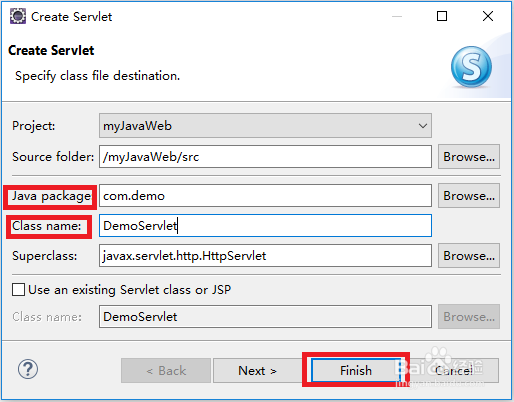Minimize the Create Servlet dialog

point(397,16)
